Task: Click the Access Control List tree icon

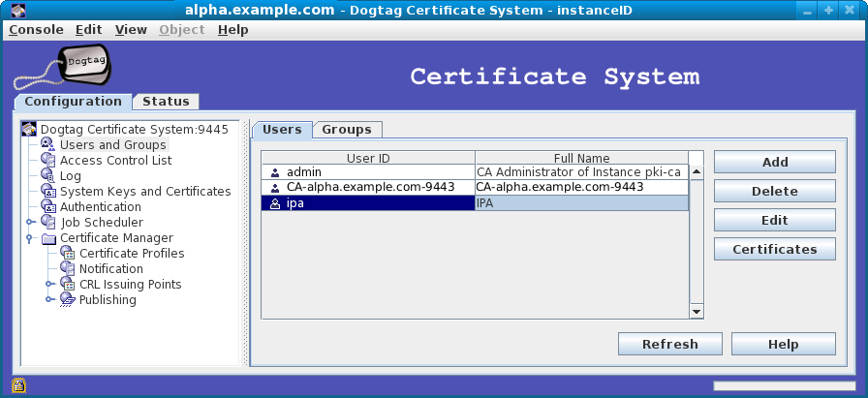Action: click(48, 160)
